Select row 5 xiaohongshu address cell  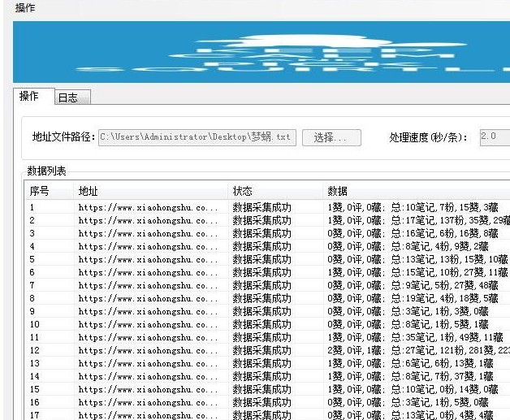click(148, 259)
